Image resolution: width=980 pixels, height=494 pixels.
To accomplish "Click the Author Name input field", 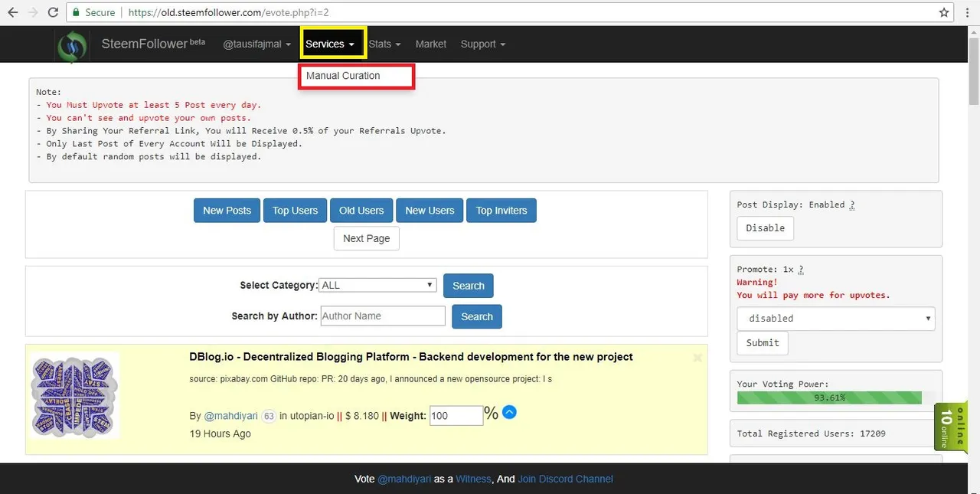I will 383,316.
